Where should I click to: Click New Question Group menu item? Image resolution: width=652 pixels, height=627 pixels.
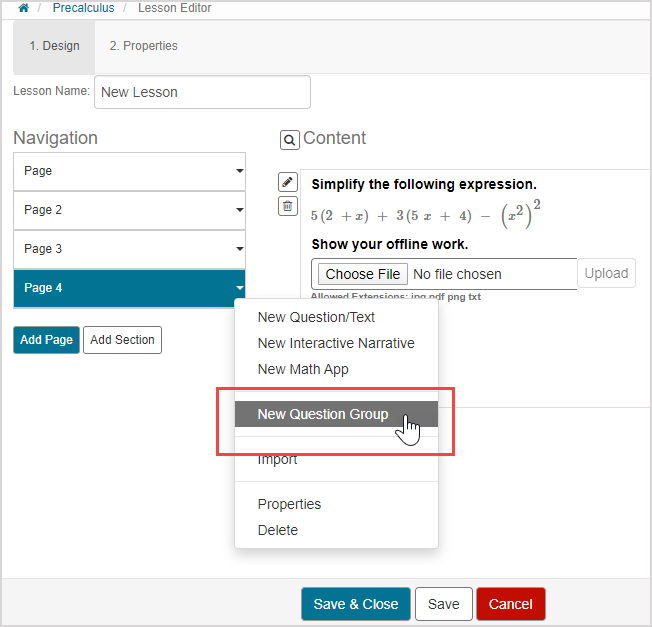pos(322,414)
